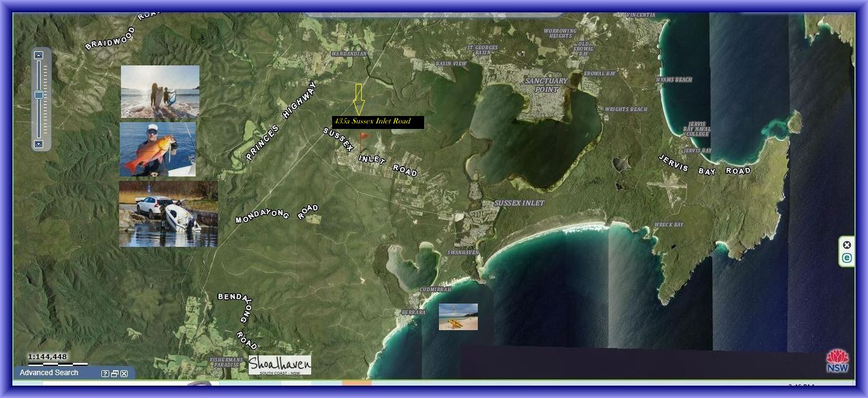Close the Advanced Search panel
Image resolution: width=868 pixels, height=398 pixels.
coord(124,373)
